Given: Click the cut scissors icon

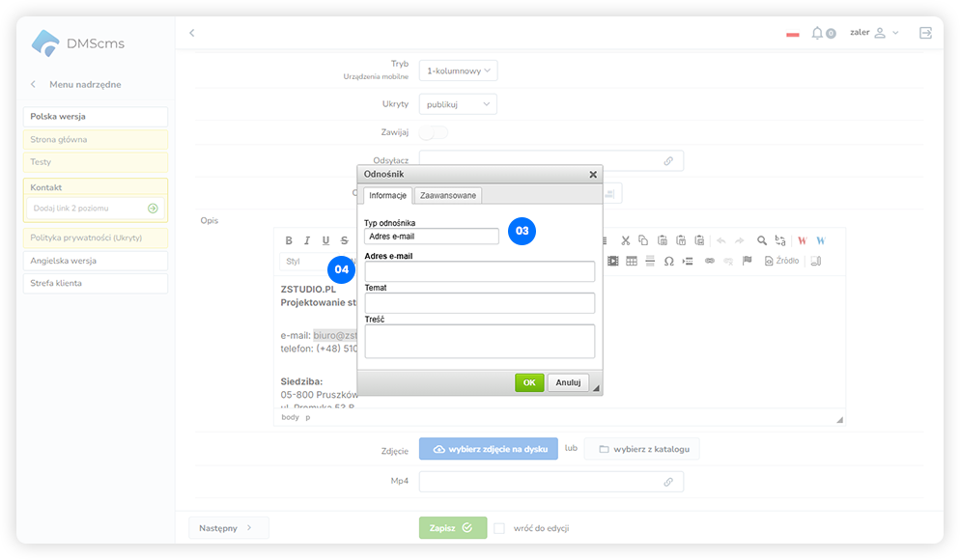Looking at the screenshot, I should coord(625,240).
